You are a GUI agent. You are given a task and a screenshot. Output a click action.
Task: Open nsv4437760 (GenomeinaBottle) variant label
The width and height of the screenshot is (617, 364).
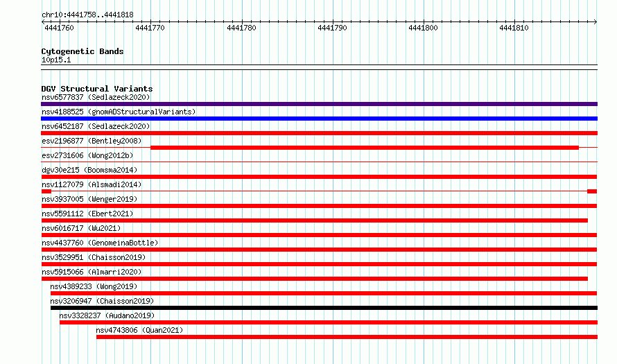coord(100,243)
